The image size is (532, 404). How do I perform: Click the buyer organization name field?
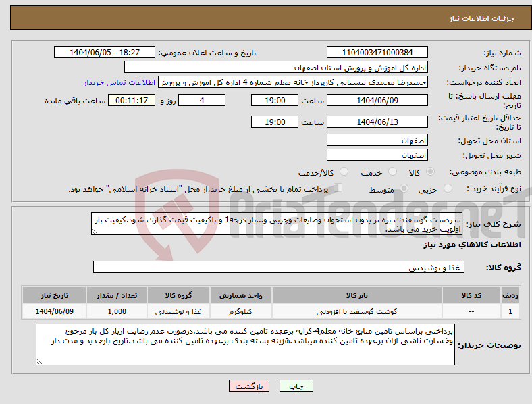tap(276, 67)
